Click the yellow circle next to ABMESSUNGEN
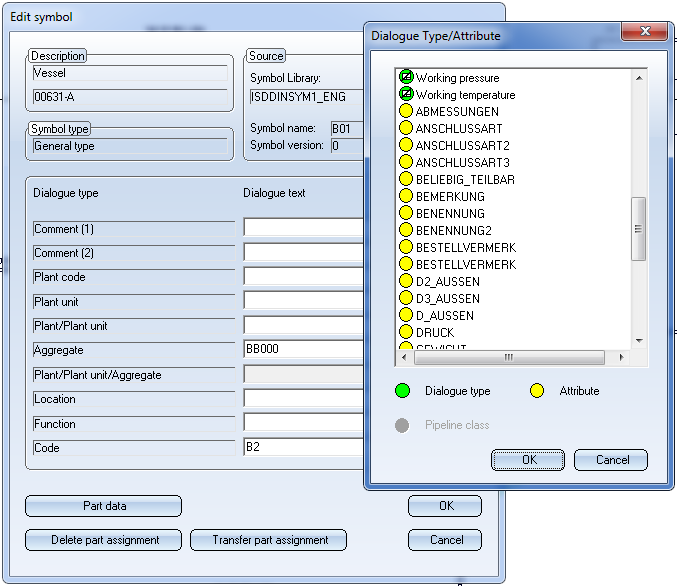This screenshot has height=586, width=677. 406,112
